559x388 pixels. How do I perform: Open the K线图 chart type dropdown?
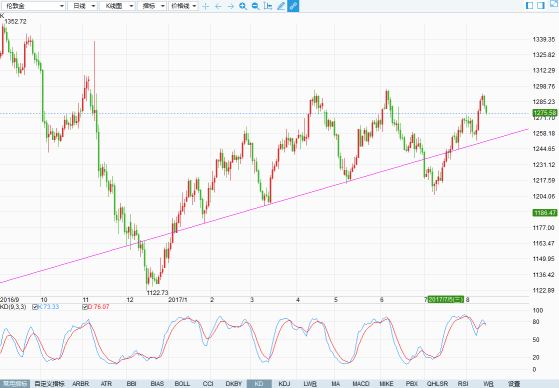pos(117,6)
